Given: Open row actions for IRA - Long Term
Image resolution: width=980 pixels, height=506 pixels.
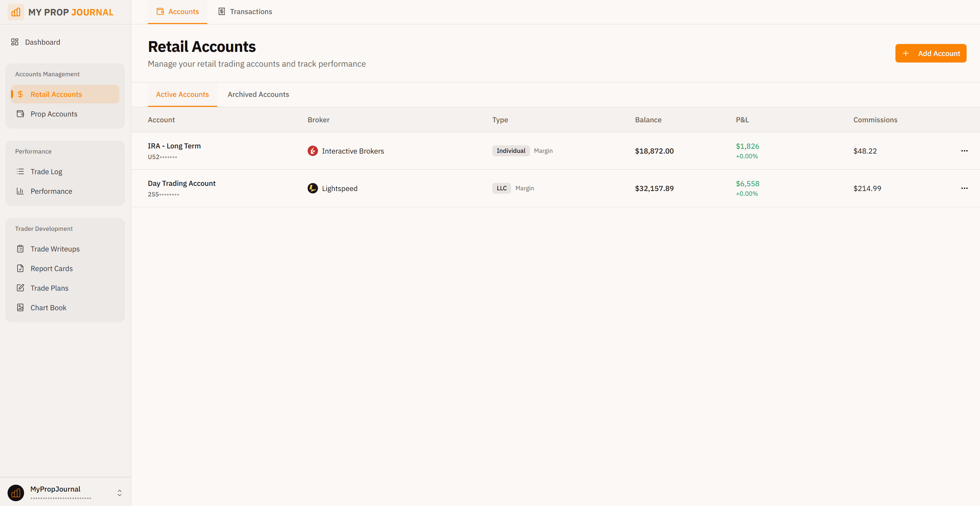Looking at the screenshot, I should 965,151.
